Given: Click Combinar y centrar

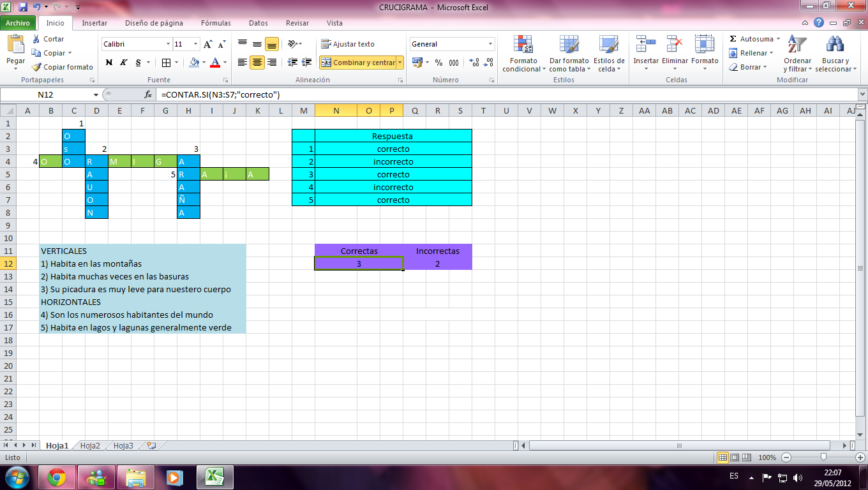Looking at the screenshot, I should pyautogui.click(x=357, y=63).
